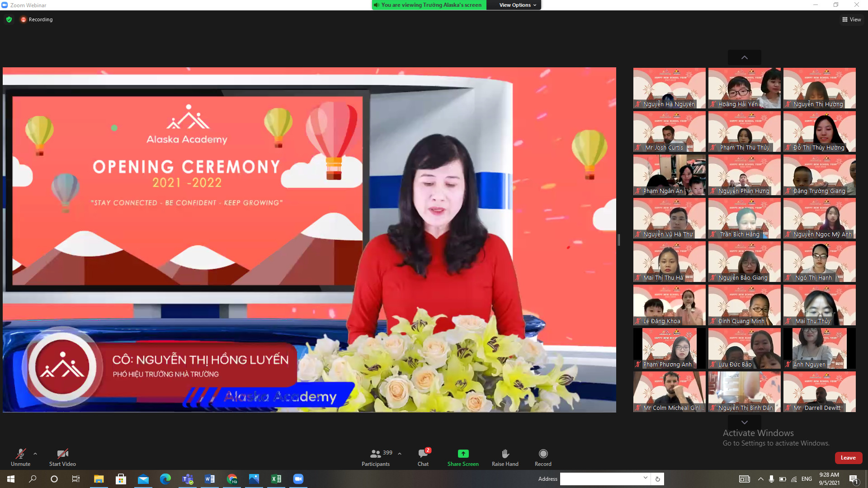The height and width of the screenshot is (488, 868).
Task: Select Mr Darrell Dewitt video thumbnail
Action: tap(820, 392)
